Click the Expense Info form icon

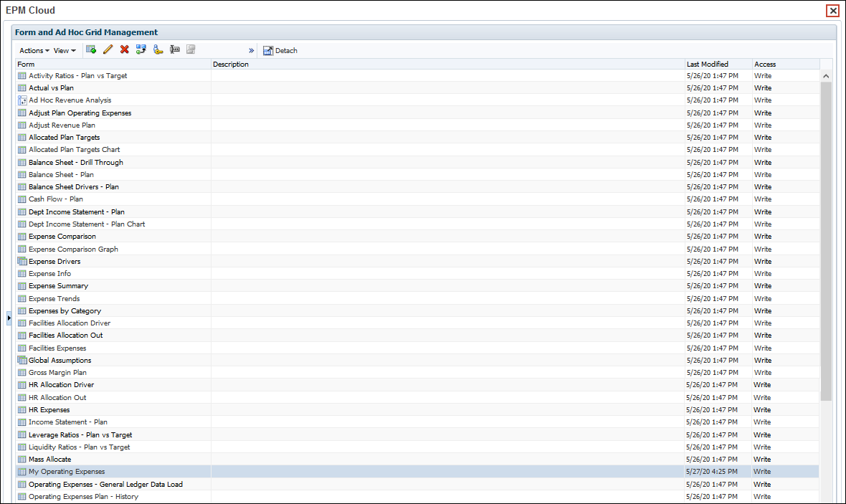tap(22, 274)
